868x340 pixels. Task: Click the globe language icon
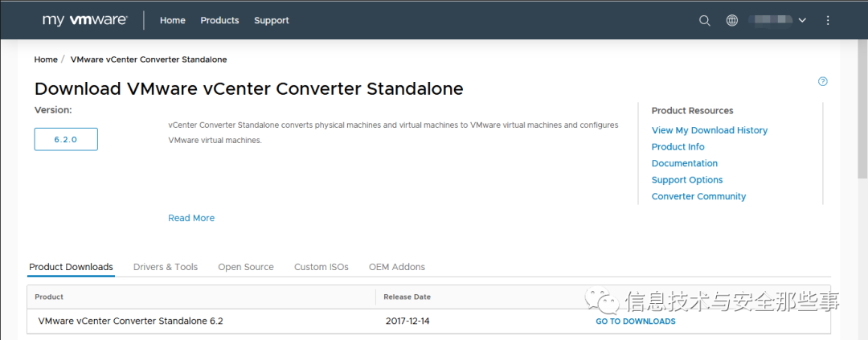coord(732,20)
